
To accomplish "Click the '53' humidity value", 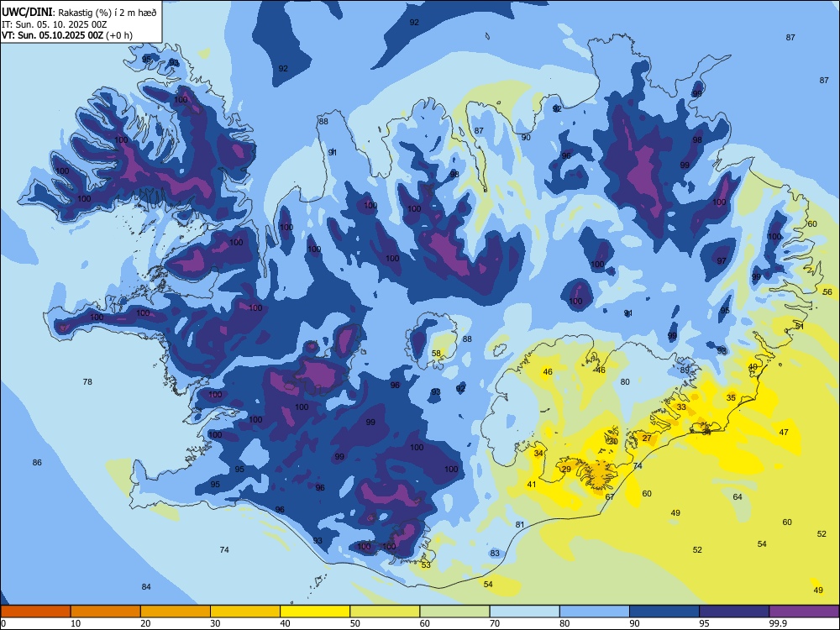I will pyautogui.click(x=426, y=565).
